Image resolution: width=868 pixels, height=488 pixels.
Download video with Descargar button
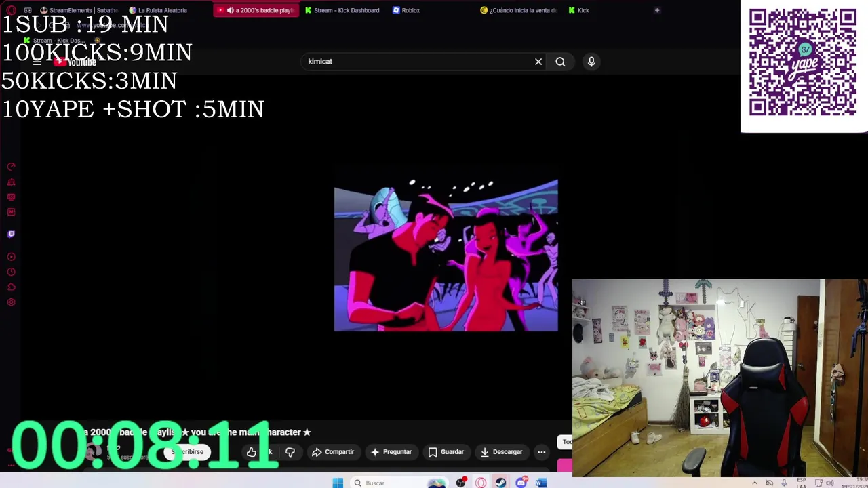click(x=502, y=452)
